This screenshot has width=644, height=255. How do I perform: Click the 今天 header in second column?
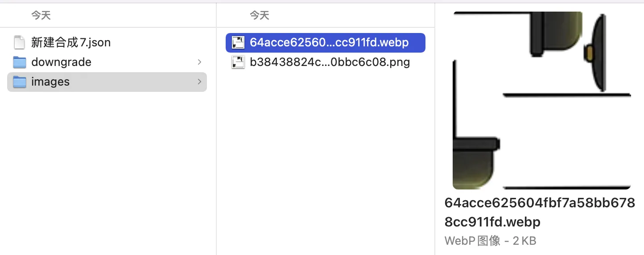click(260, 16)
